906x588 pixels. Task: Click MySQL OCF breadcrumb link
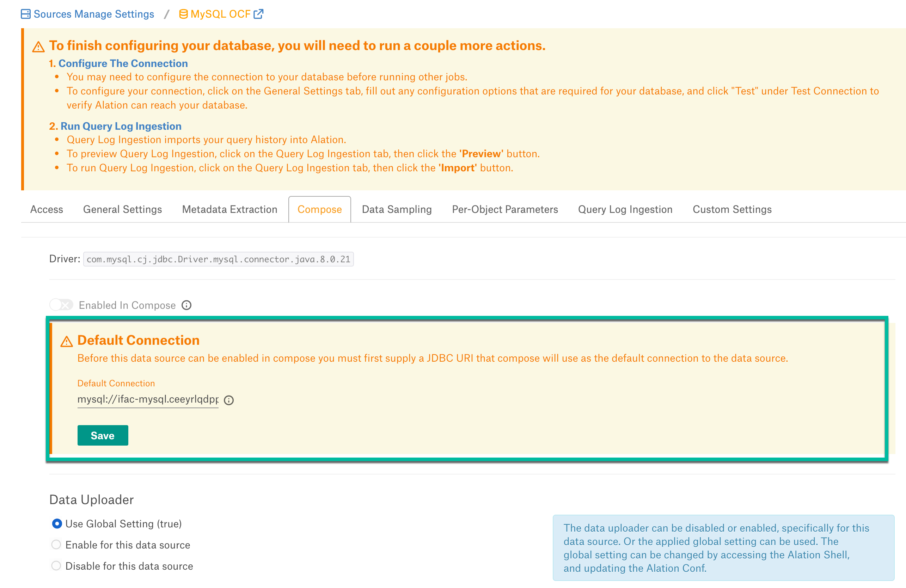[x=220, y=14]
